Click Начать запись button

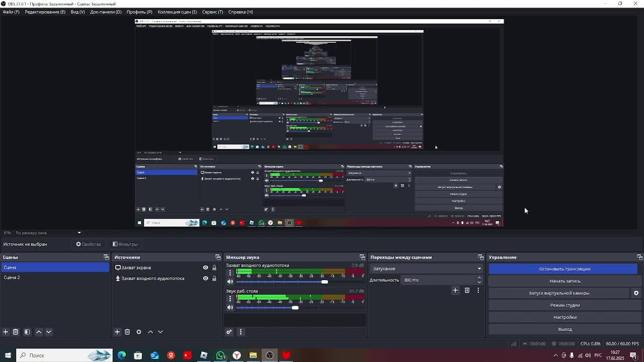pos(565,281)
